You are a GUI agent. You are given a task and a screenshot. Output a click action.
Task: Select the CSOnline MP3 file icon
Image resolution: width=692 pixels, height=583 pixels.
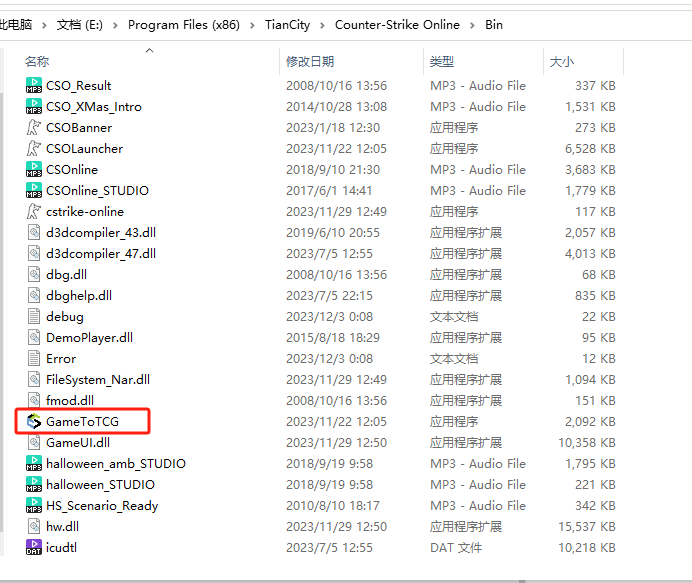tap(34, 169)
